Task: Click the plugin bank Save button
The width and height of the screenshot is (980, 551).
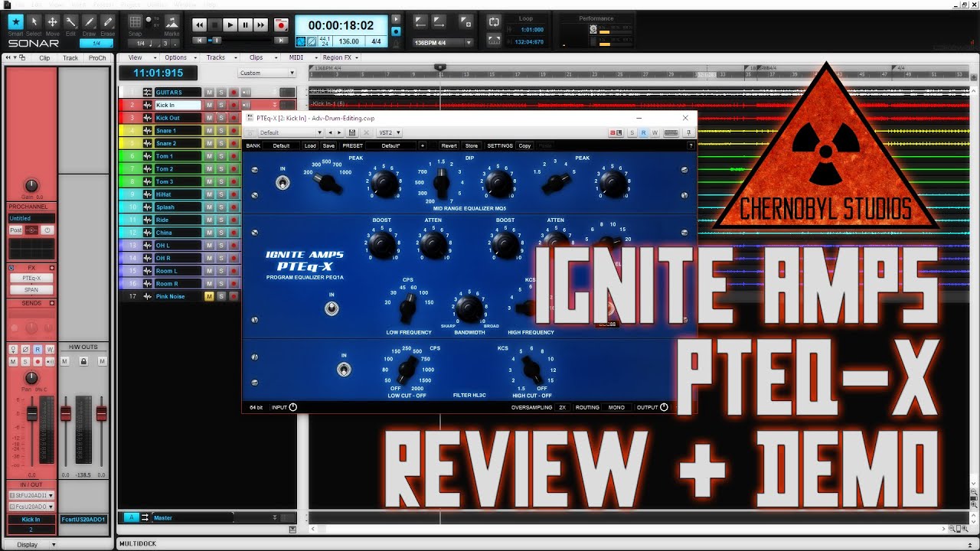Action: tap(328, 145)
